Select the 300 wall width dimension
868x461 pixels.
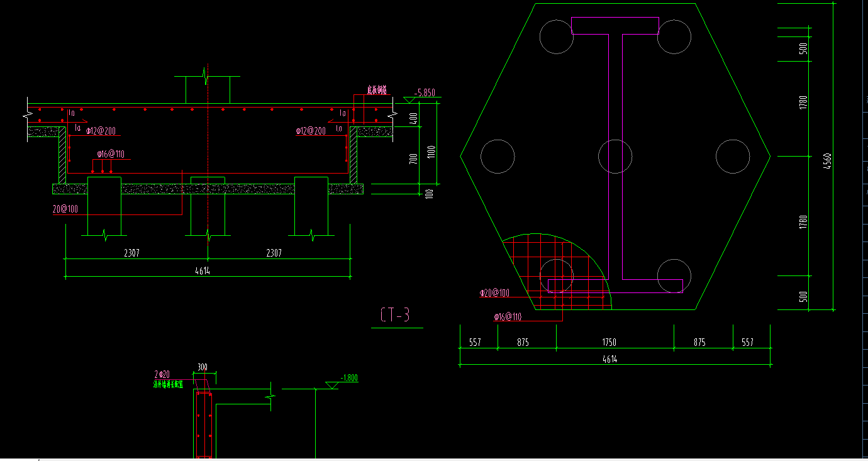coord(203,367)
